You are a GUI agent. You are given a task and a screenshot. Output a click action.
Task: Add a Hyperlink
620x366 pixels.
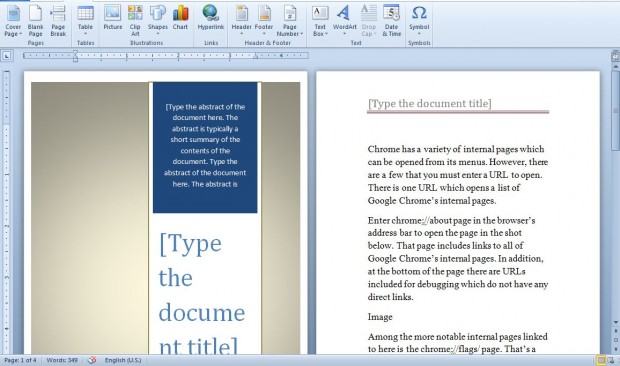(211, 18)
